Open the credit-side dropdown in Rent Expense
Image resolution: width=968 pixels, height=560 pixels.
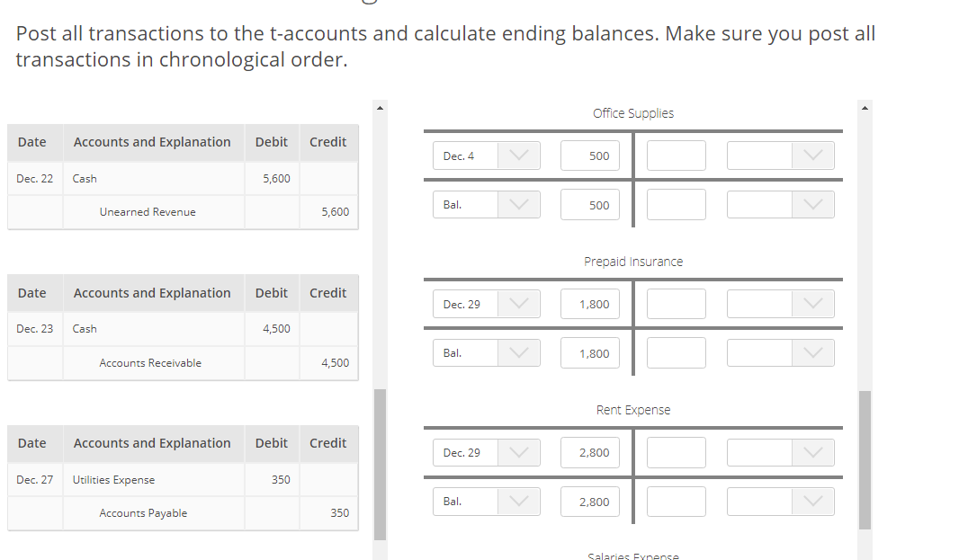pos(780,452)
